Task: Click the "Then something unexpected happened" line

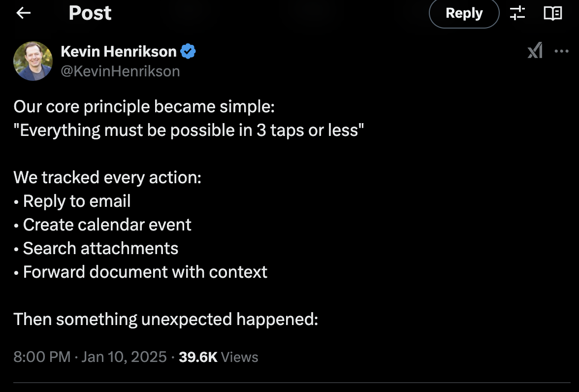Action: (x=165, y=320)
